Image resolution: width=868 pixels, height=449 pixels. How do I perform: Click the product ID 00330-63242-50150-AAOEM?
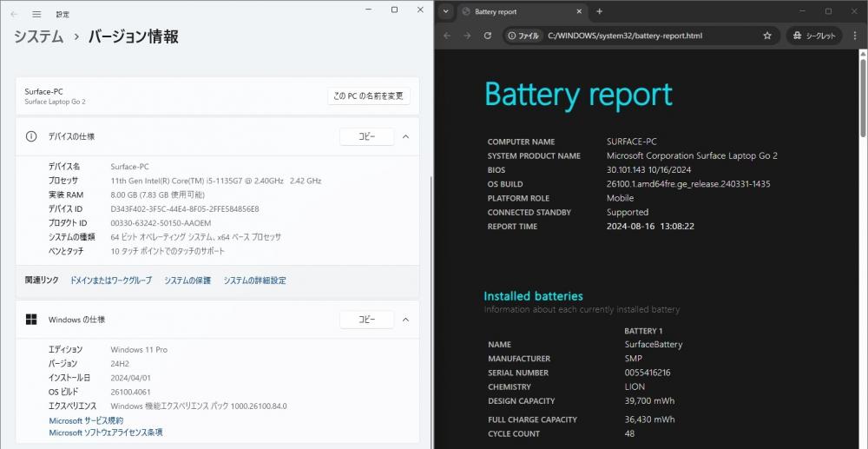coord(161,223)
